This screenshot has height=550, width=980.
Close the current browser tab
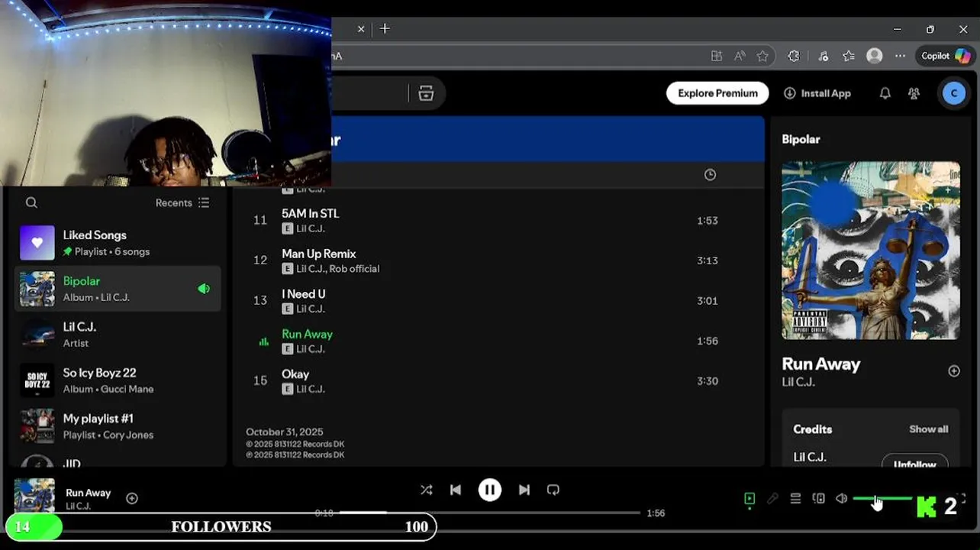point(361,29)
